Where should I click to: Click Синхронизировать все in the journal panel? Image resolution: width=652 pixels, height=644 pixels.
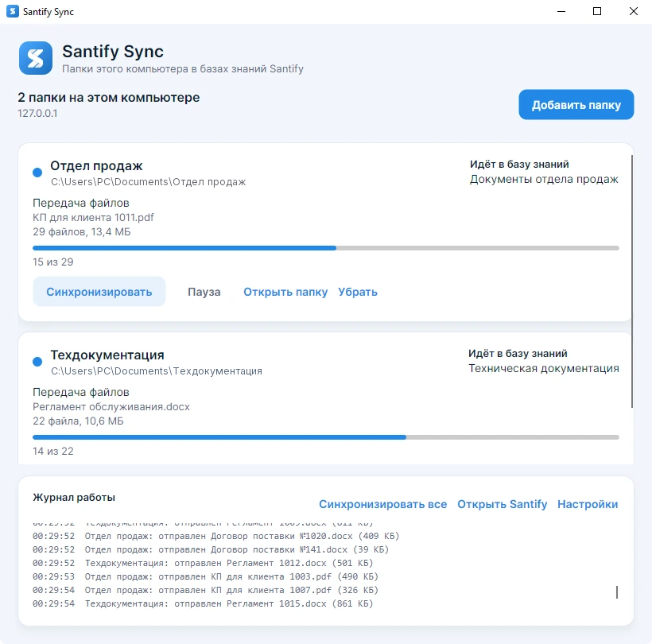[383, 504]
